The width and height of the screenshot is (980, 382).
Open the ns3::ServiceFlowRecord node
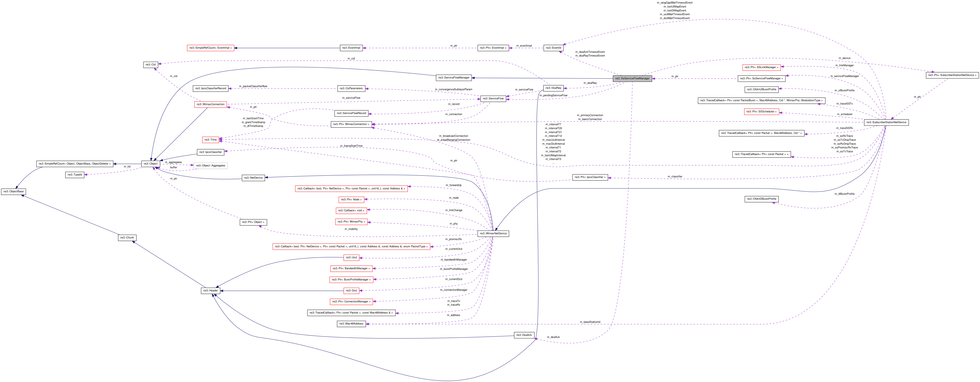[352, 113]
